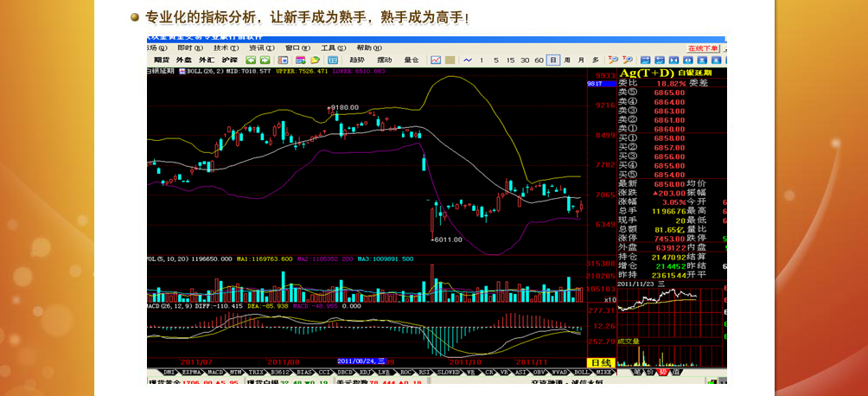Switch to the BOLL indicator tab
The height and width of the screenshot is (396, 868).
pyautogui.click(x=581, y=372)
